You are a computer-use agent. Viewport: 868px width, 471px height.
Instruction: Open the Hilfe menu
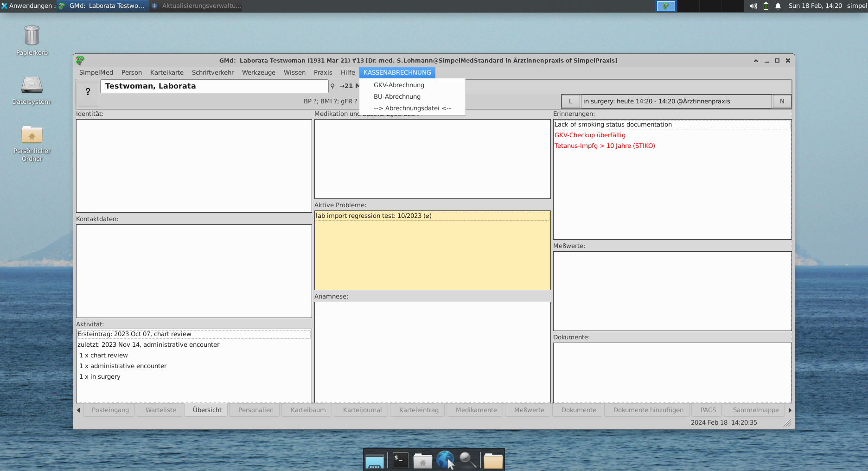348,72
